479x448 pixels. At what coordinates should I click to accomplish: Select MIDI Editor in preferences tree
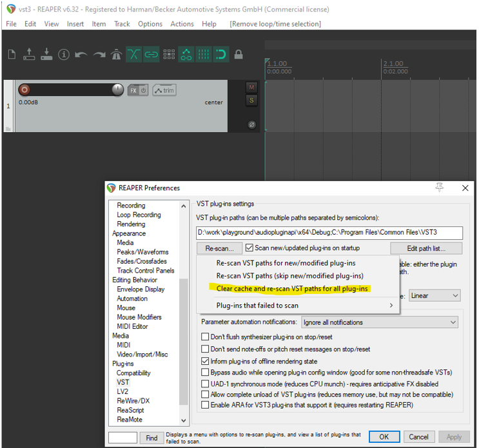[132, 326]
